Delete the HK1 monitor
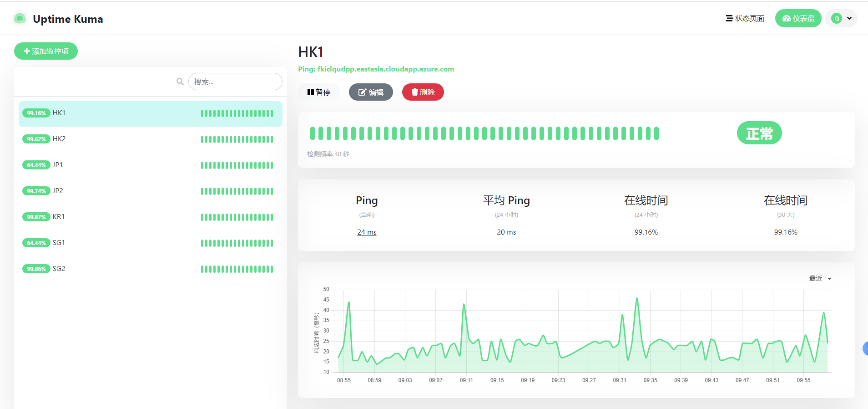Image resolution: width=868 pixels, height=409 pixels. pyautogui.click(x=423, y=92)
